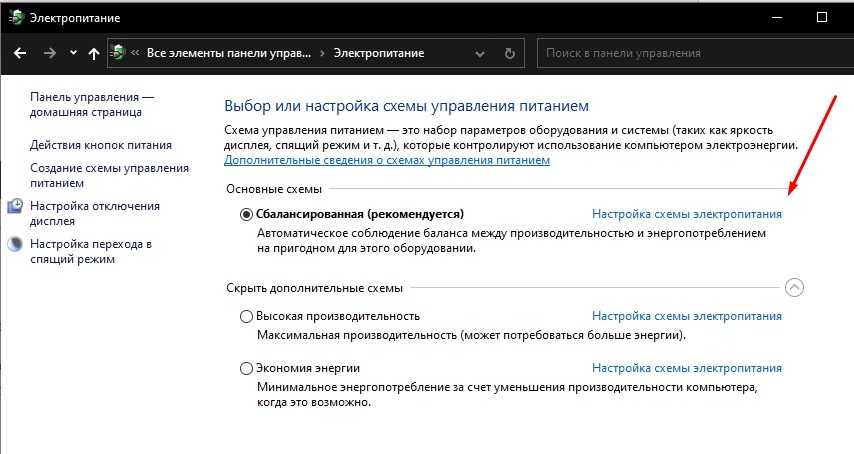Viewport: 854px width, 454px height.
Task: Select the Экономия энергии power plan
Action: 247,368
